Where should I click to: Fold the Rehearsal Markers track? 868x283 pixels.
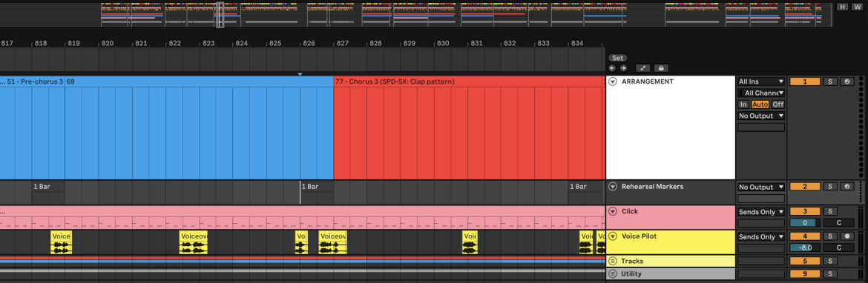613,186
